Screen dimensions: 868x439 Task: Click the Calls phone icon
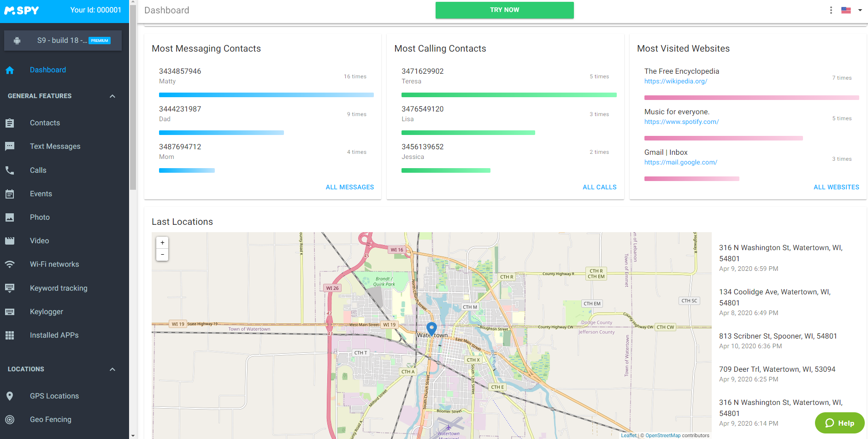pos(10,170)
